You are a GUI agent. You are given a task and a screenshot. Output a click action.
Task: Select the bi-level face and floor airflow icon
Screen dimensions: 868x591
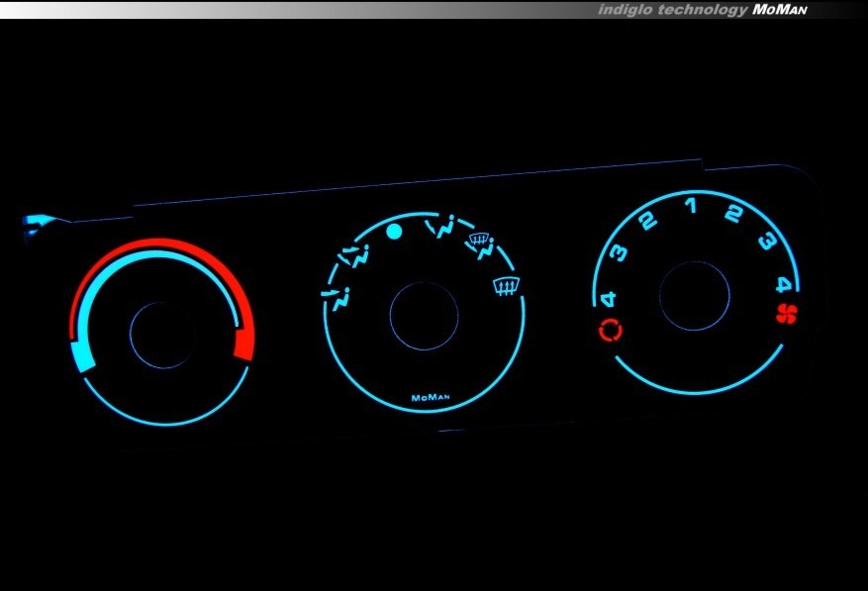click(354, 258)
